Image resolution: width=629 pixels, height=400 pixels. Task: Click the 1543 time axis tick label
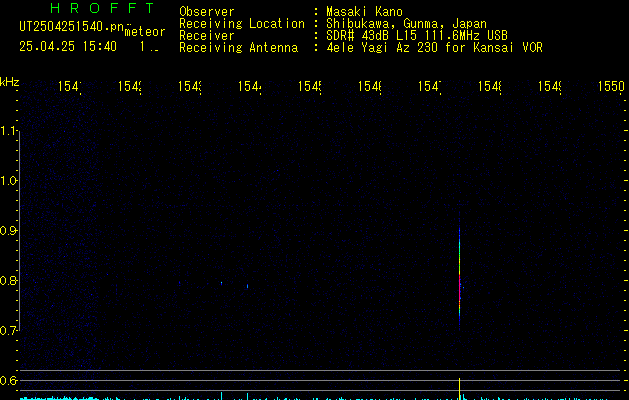coord(189,87)
